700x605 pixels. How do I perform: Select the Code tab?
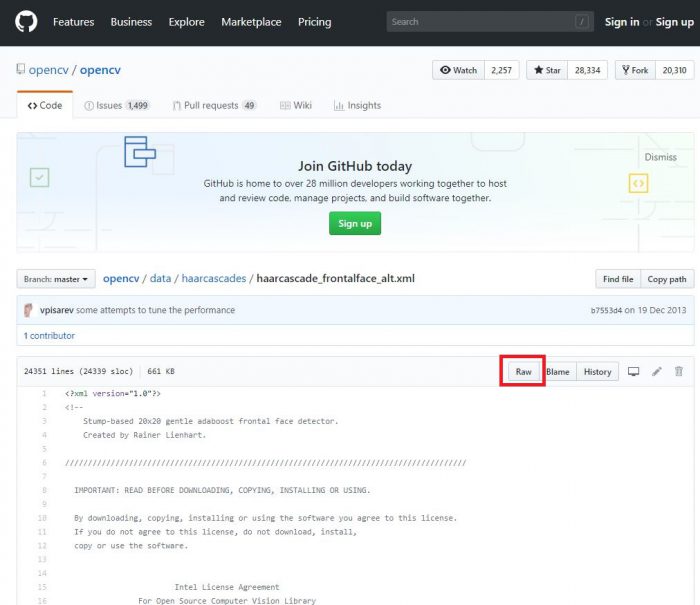coord(45,105)
